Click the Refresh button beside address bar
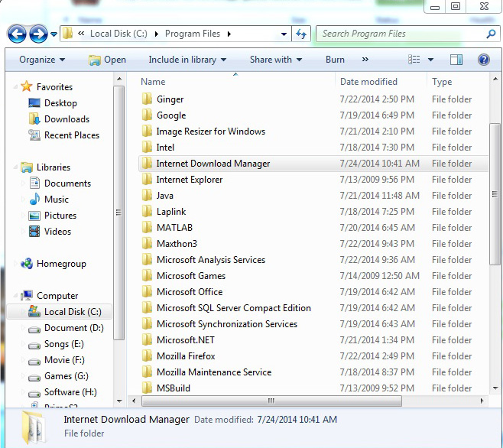 (301, 34)
